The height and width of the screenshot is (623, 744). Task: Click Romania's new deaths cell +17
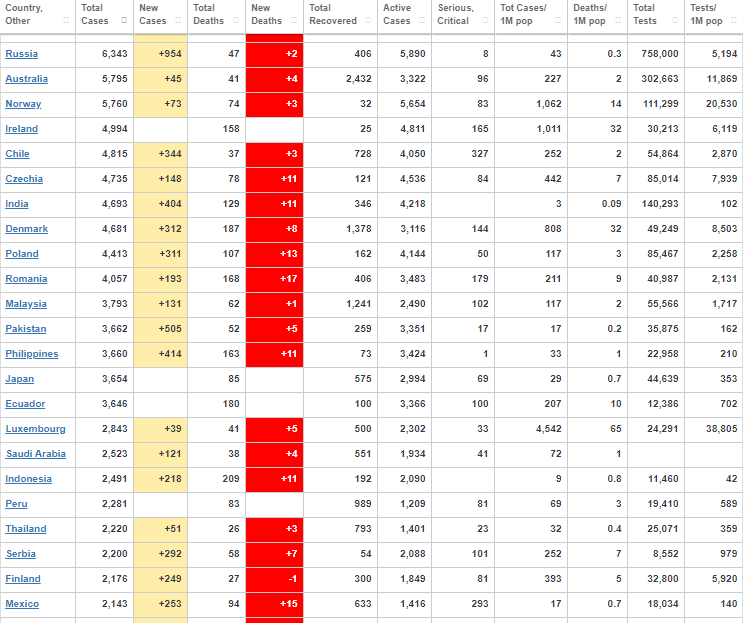[275, 279]
